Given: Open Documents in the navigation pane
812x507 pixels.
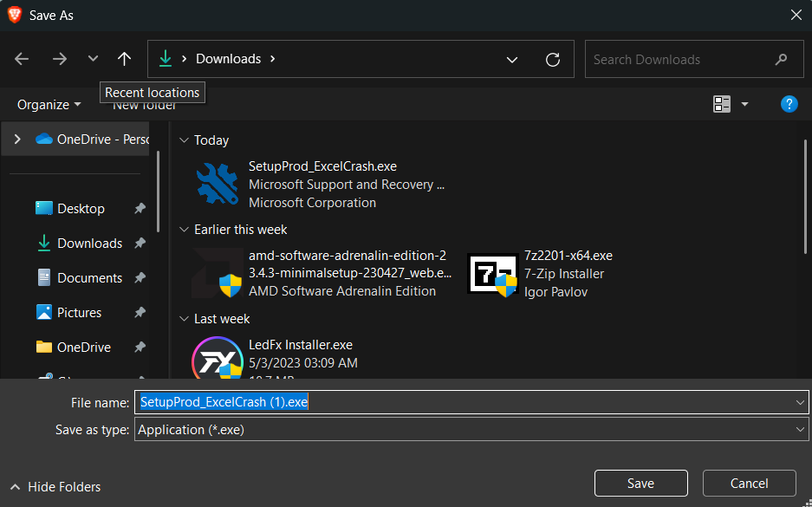Looking at the screenshot, I should tap(89, 278).
